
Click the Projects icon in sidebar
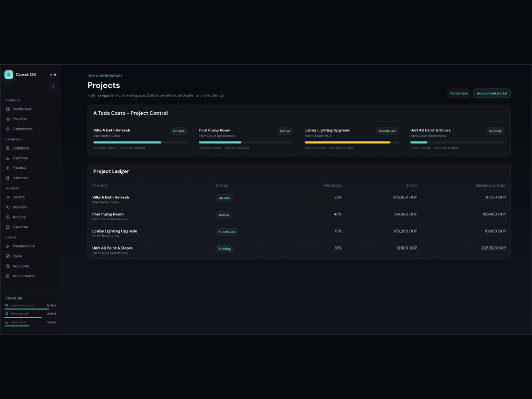pyautogui.click(x=8, y=119)
